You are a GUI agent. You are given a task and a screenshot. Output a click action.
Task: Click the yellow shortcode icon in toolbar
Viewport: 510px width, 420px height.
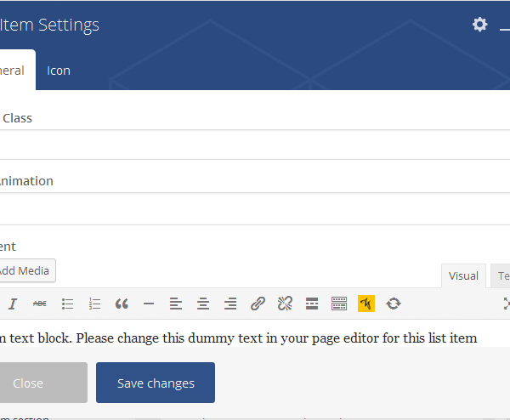[366, 304]
